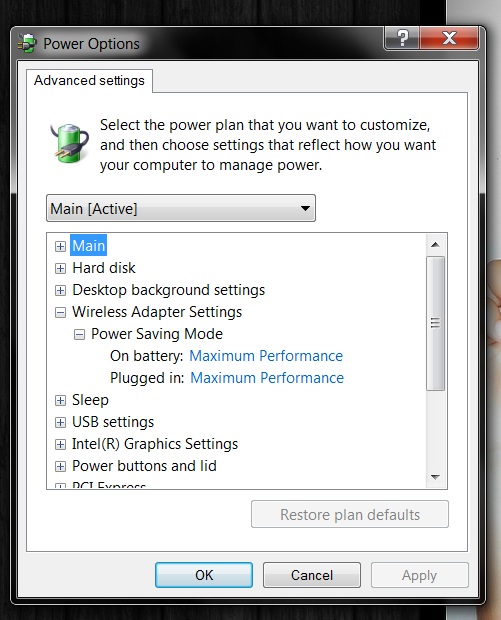
Task: Click the settings list scrollbar thumb
Action: (x=435, y=323)
